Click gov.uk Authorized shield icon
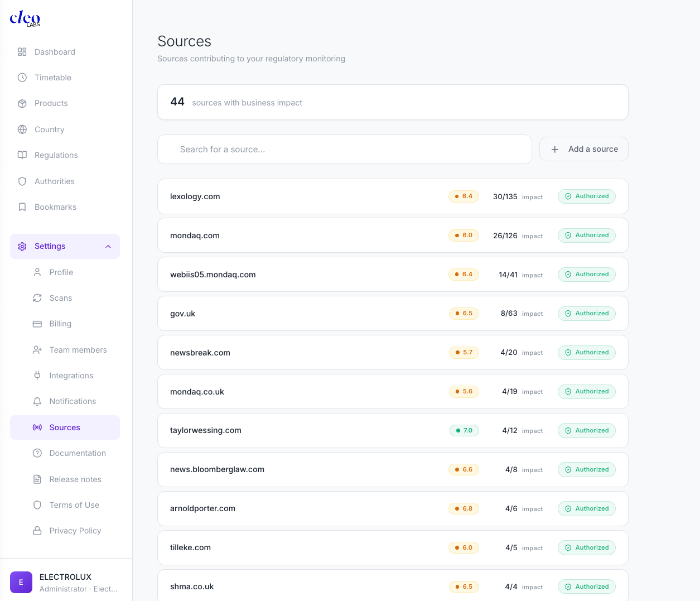700x601 pixels. (568, 314)
